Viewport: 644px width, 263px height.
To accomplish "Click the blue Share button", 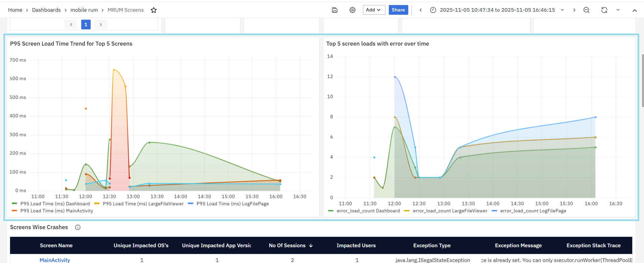I will (398, 10).
